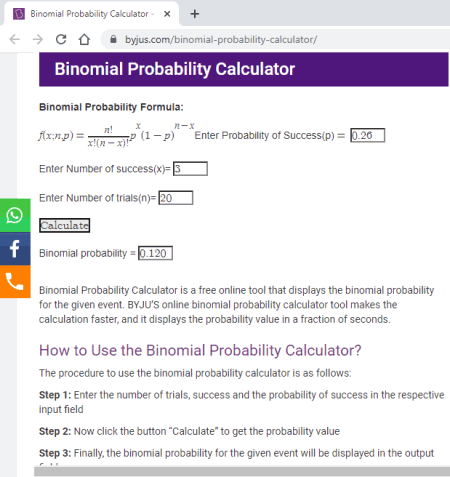View site info via padlock icon
Viewport: 450px width, 477px height.
pos(113,39)
